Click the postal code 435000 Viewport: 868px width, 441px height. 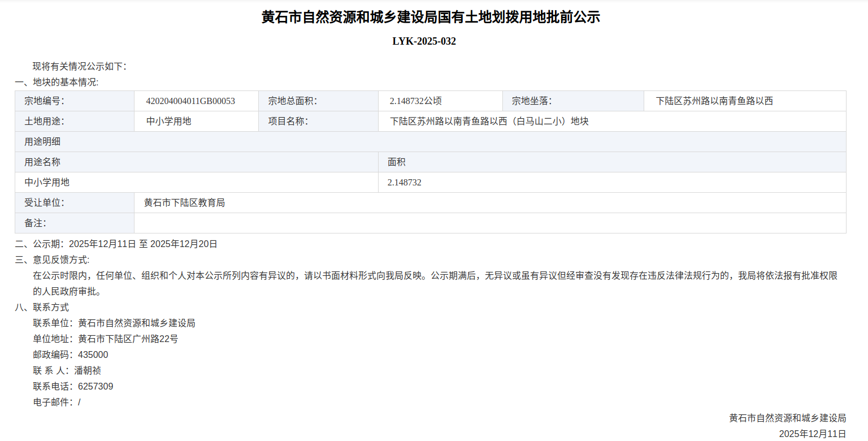click(x=93, y=355)
